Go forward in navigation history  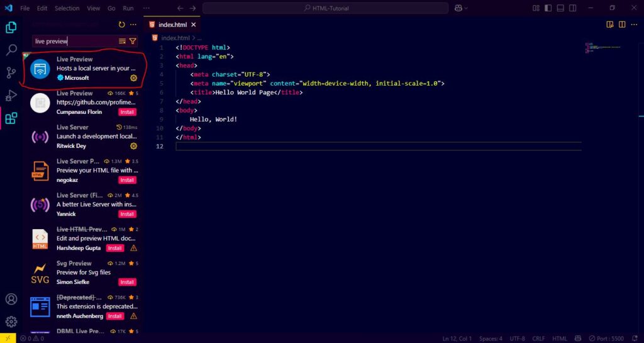click(192, 8)
